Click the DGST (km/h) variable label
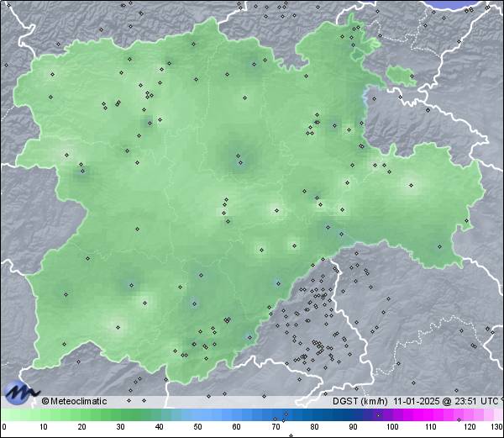Image resolution: width=504 pixels, height=438 pixels. point(360,401)
